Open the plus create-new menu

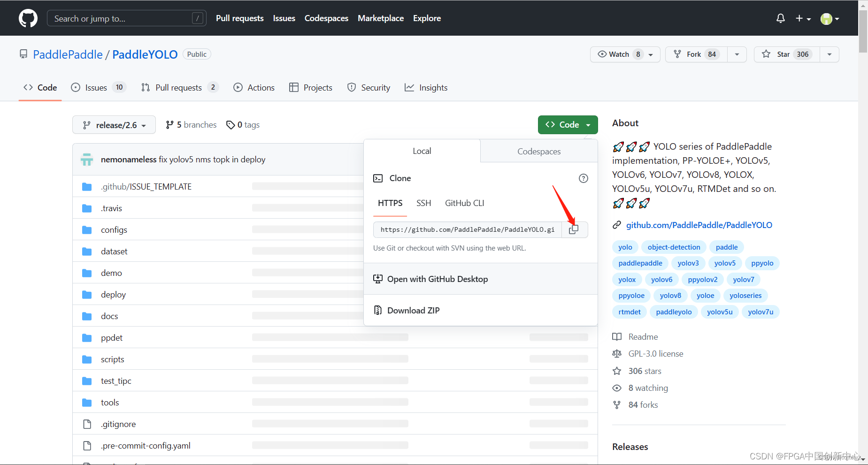click(803, 18)
